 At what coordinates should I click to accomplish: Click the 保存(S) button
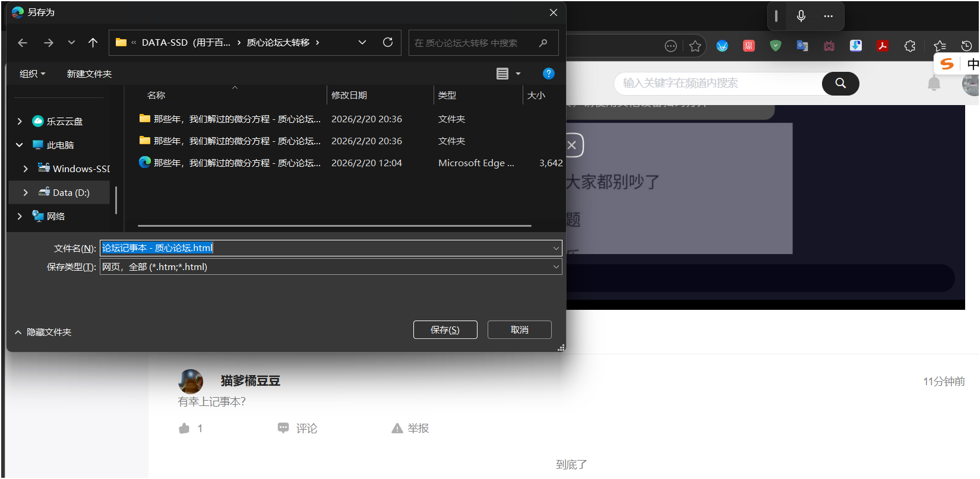pyautogui.click(x=445, y=330)
